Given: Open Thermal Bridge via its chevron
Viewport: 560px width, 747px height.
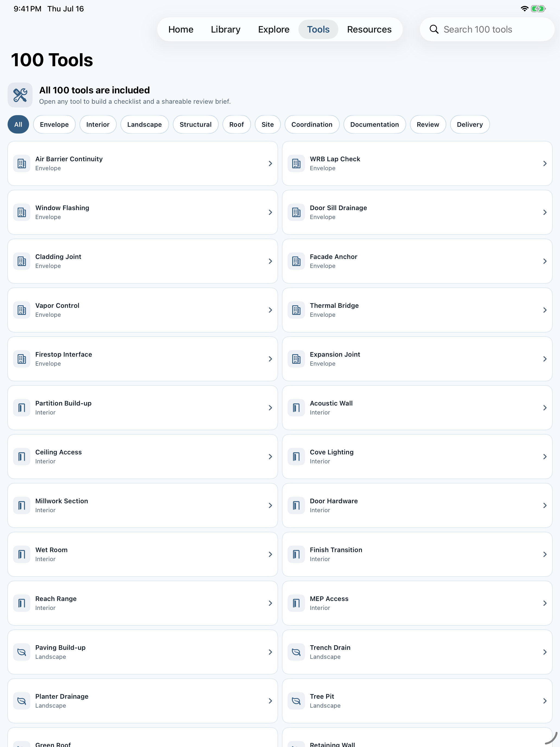Looking at the screenshot, I should 545,310.
